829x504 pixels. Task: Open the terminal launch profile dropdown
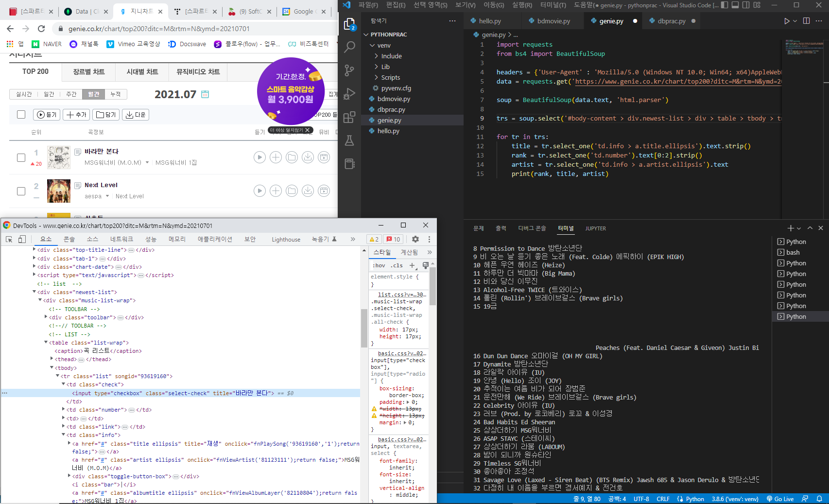coord(799,228)
